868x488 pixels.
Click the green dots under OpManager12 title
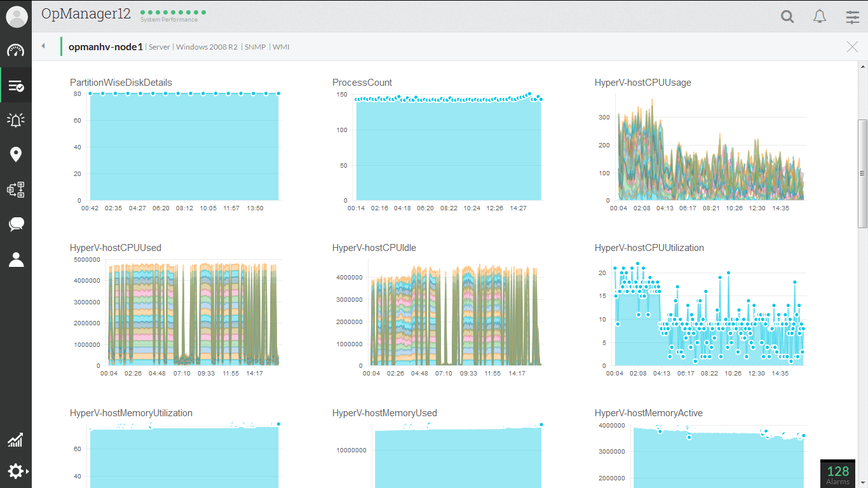pos(173,12)
